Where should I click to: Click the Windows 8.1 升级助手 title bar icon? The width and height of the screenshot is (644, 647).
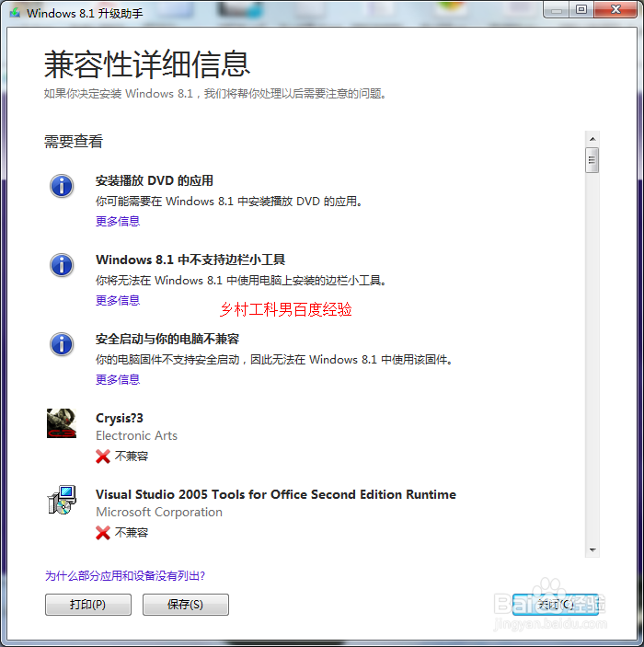click(15, 13)
